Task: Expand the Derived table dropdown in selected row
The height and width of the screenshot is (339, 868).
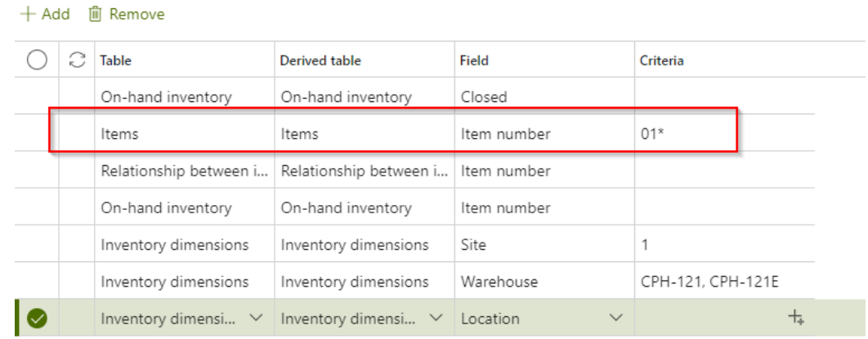Action: (x=436, y=319)
